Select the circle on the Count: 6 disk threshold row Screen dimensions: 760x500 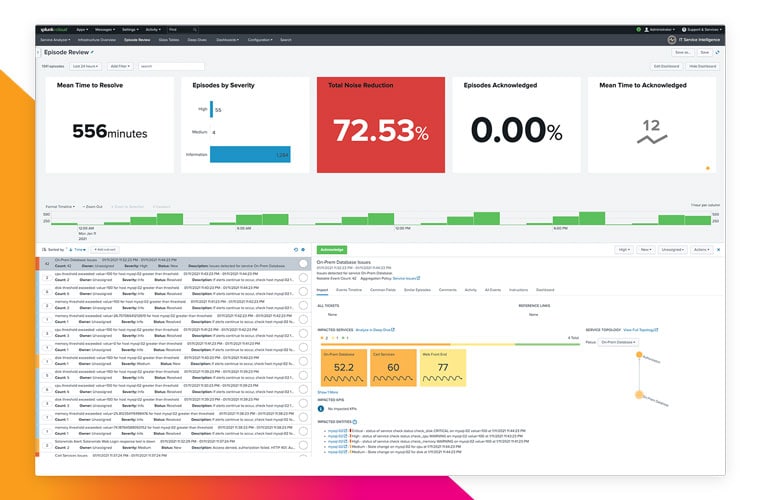point(303,291)
